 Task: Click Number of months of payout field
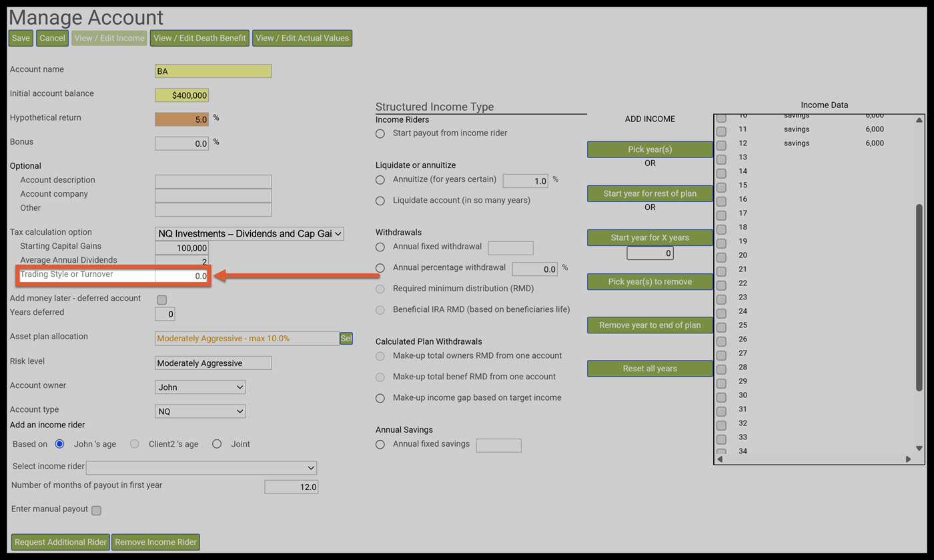click(x=291, y=487)
